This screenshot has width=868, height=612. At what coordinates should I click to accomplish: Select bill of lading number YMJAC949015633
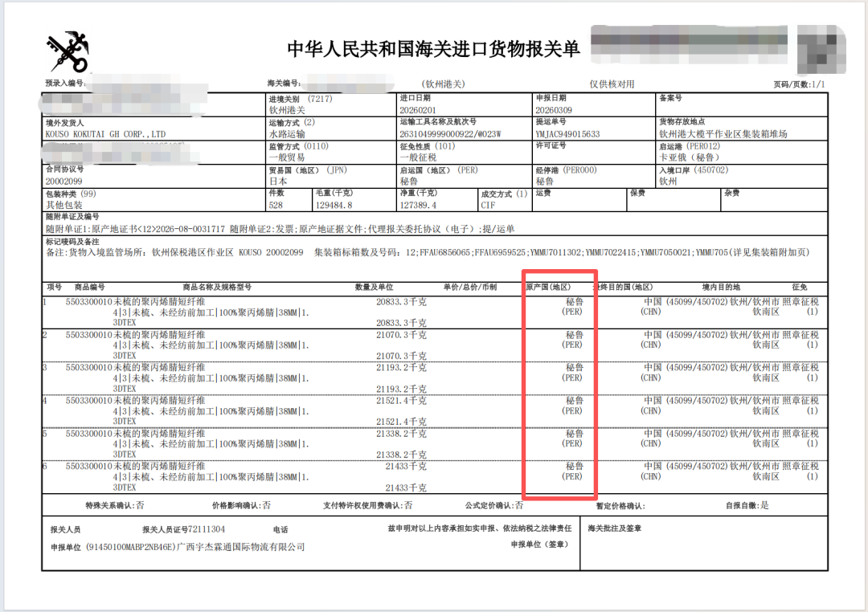coord(567,134)
